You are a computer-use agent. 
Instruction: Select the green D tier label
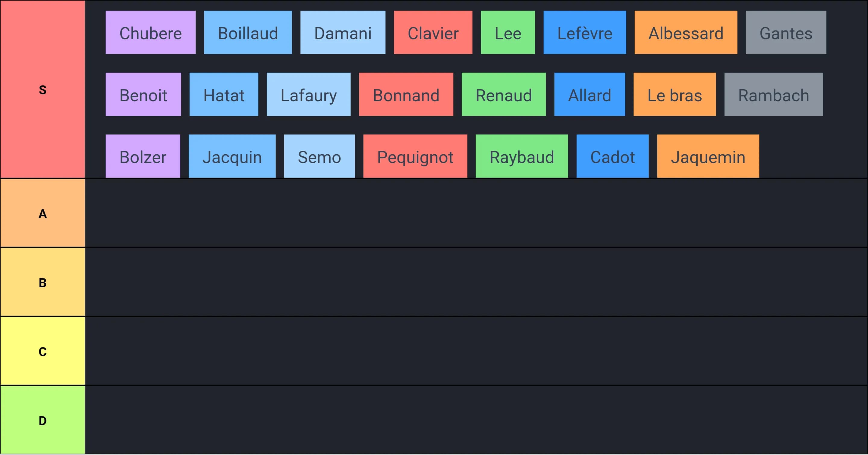(42, 420)
